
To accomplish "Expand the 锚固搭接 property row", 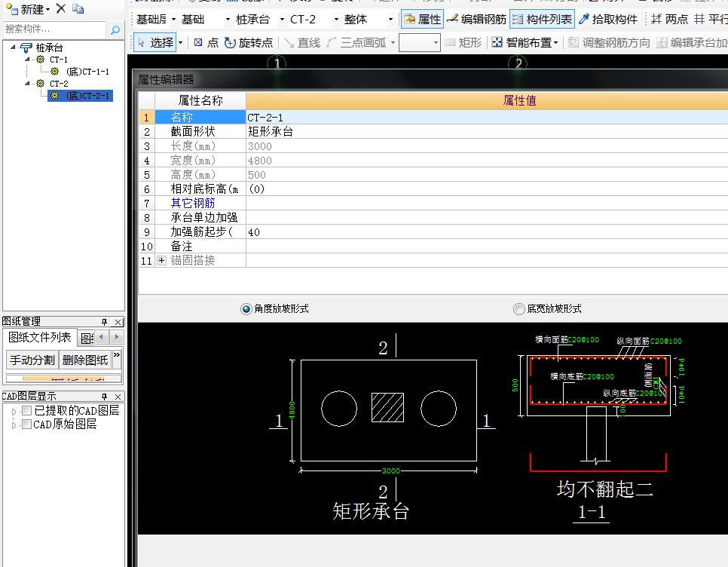I will (x=161, y=261).
